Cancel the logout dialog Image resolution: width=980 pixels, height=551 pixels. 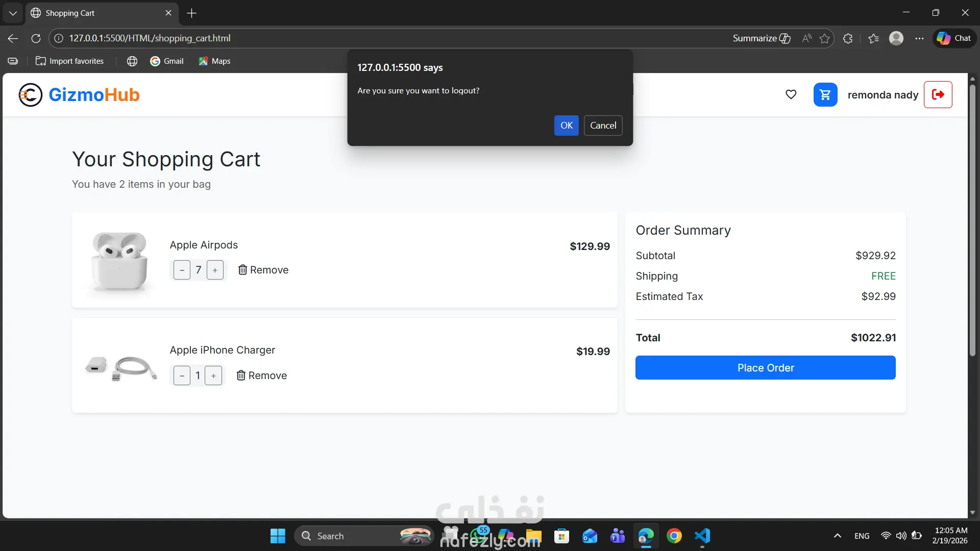tap(603, 126)
